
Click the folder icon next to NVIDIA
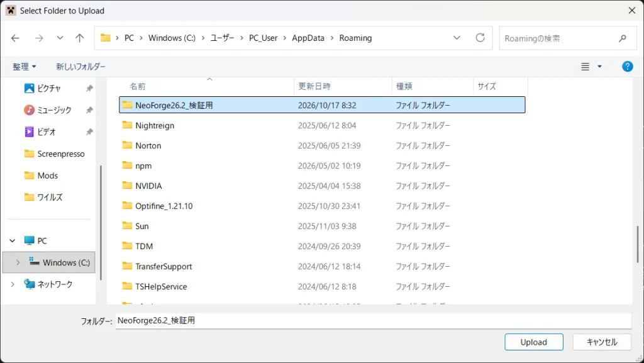click(x=127, y=185)
